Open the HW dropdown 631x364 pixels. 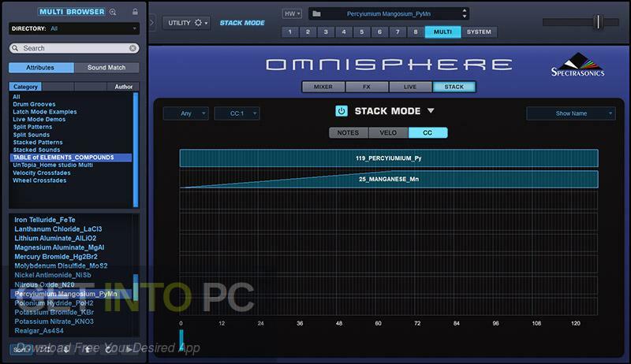pyautogui.click(x=292, y=13)
